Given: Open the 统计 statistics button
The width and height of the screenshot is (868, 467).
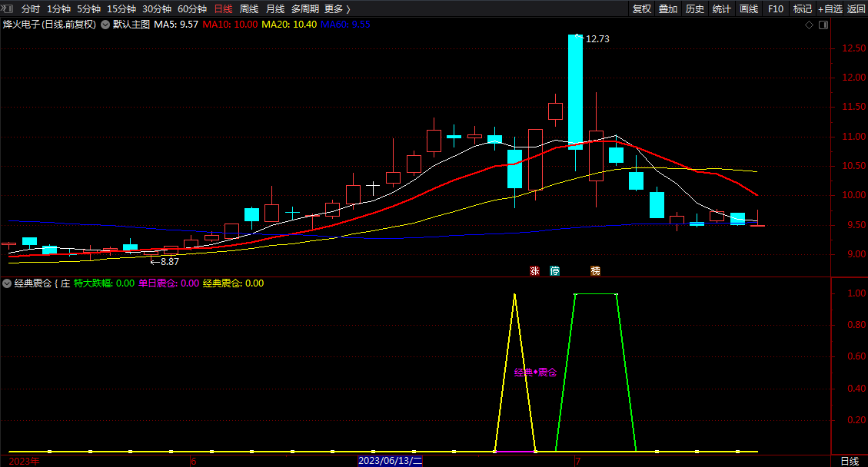Looking at the screenshot, I should click(x=721, y=9).
